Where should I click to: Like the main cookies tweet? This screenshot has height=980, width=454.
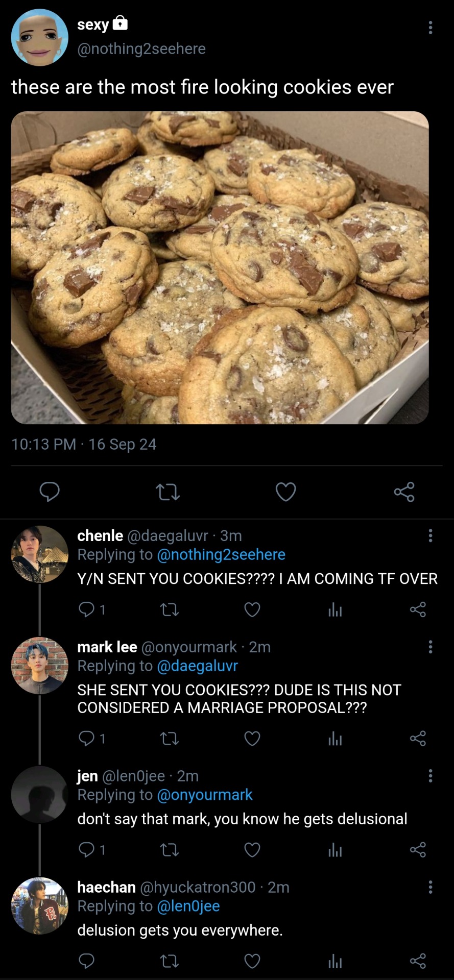(285, 492)
